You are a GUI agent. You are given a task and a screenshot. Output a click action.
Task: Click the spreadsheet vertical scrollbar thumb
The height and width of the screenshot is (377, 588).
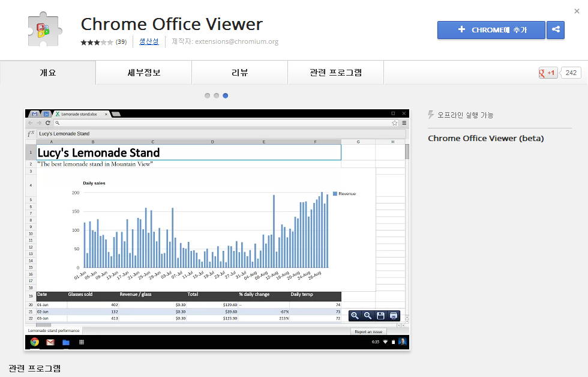(x=407, y=151)
